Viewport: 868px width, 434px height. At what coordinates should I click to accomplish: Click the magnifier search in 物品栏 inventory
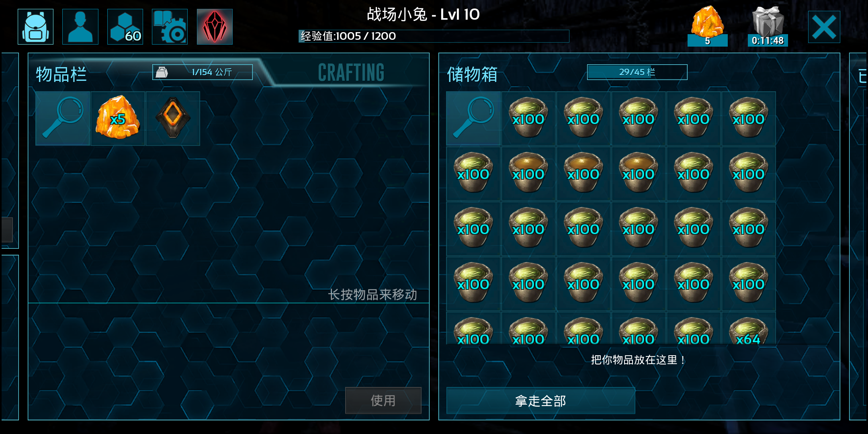[x=63, y=119]
